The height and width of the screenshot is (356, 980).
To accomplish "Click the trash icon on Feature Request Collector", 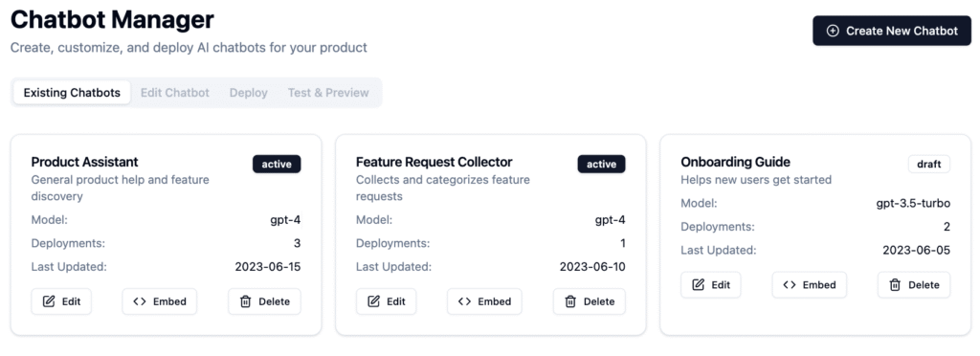I will pyautogui.click(x=570, y=301).
